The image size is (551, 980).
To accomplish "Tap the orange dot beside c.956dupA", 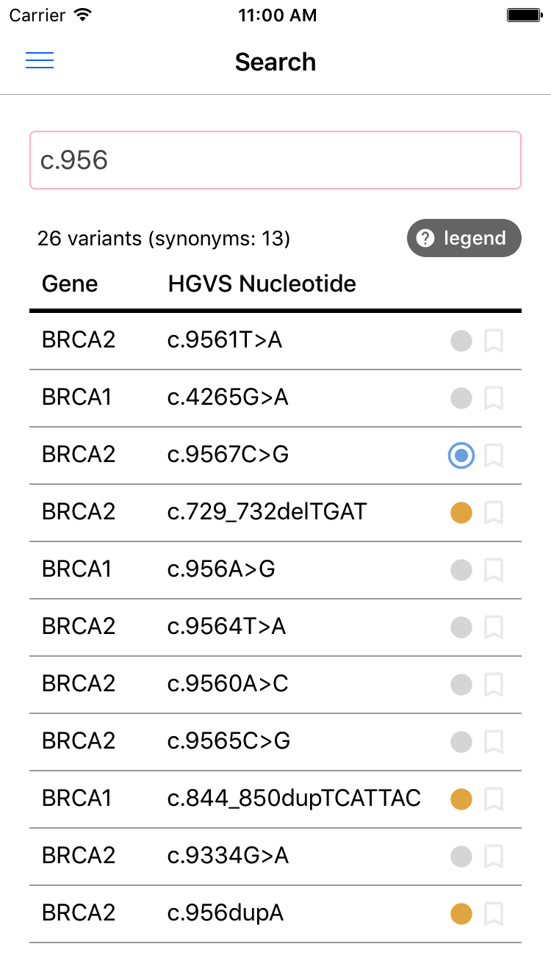I will click(461, 914).
